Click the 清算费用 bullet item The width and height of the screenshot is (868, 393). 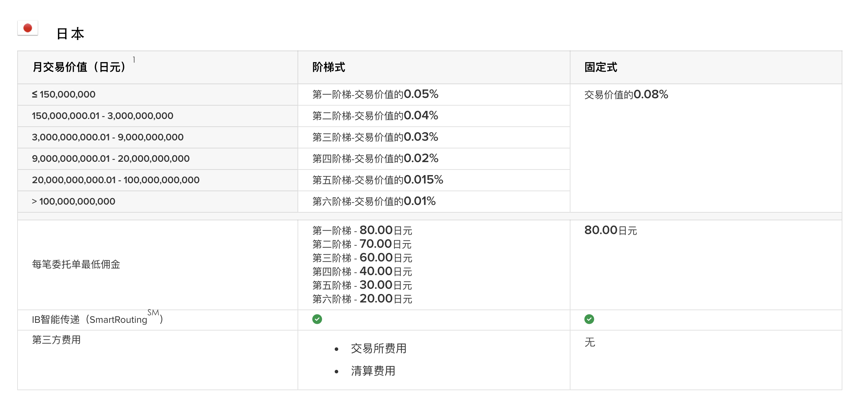coord(373,371)
